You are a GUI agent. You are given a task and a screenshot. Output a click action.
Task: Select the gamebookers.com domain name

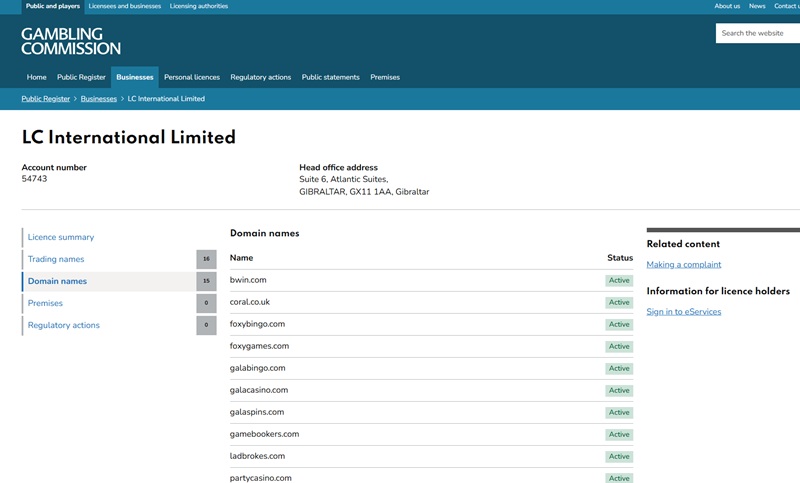264,434
